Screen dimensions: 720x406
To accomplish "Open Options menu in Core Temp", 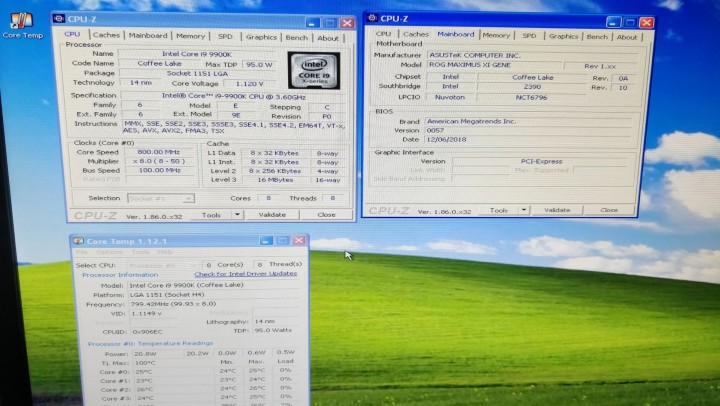I will 110,252.
